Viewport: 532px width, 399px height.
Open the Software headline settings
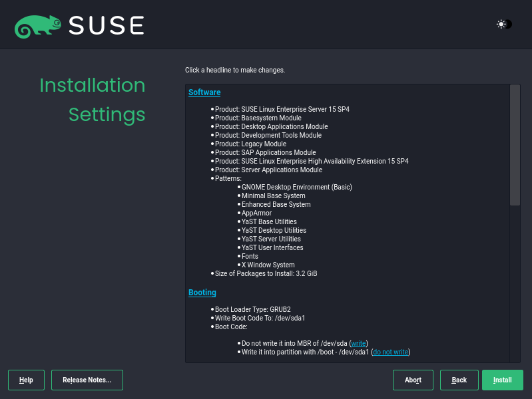(204, 92)
